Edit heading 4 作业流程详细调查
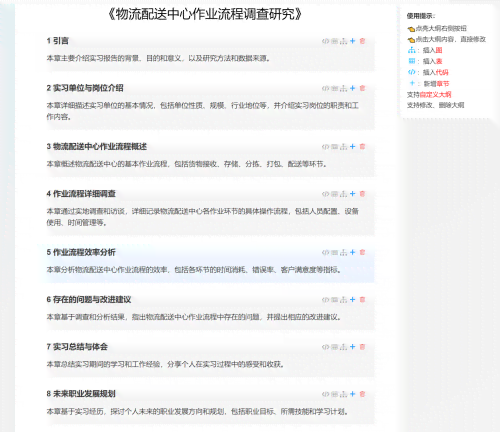Image resolution: width=500 pixels, height=432 pixels. point(81,194)
